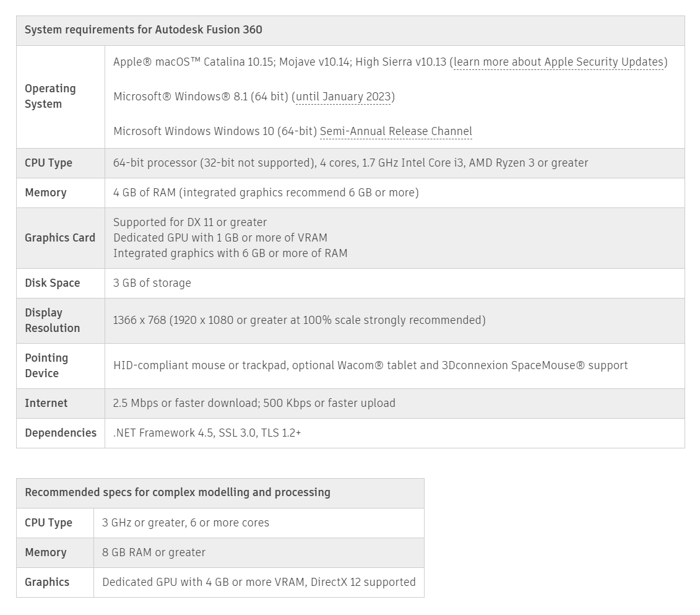The image size is (700, 615).
Task: Open the Apple Security Updates link
Action: pos(559,62)
